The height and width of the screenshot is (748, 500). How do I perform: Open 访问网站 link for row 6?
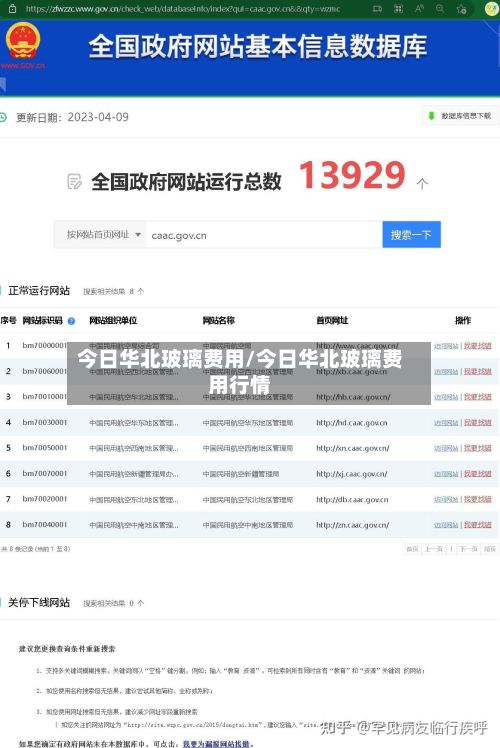[x=446, y=474]
